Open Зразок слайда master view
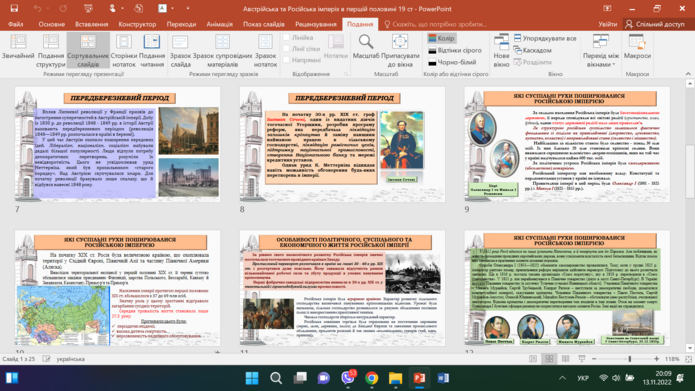The width and height of the screenshot is (695, 391). click(180, 51)
